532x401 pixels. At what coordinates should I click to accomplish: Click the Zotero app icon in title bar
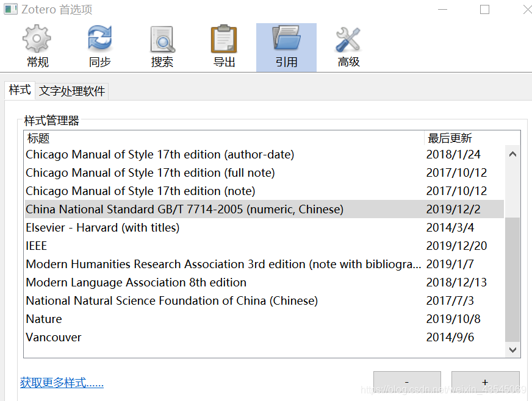(x=10, y=9)
